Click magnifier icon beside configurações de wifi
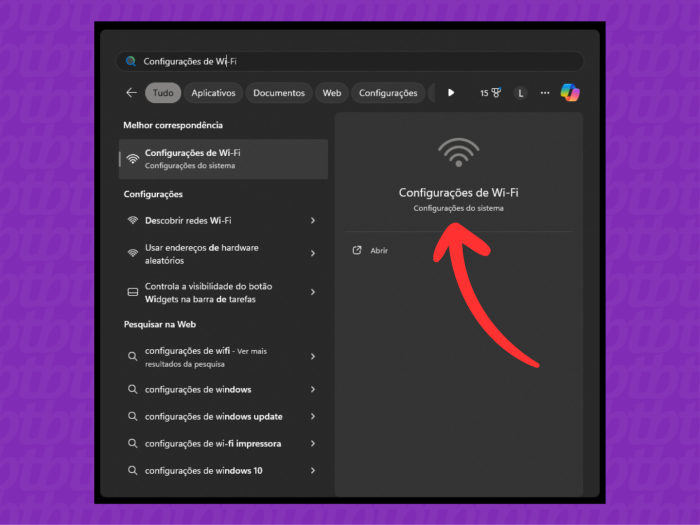This screenshot has width=700, height=525. [133, 356]
